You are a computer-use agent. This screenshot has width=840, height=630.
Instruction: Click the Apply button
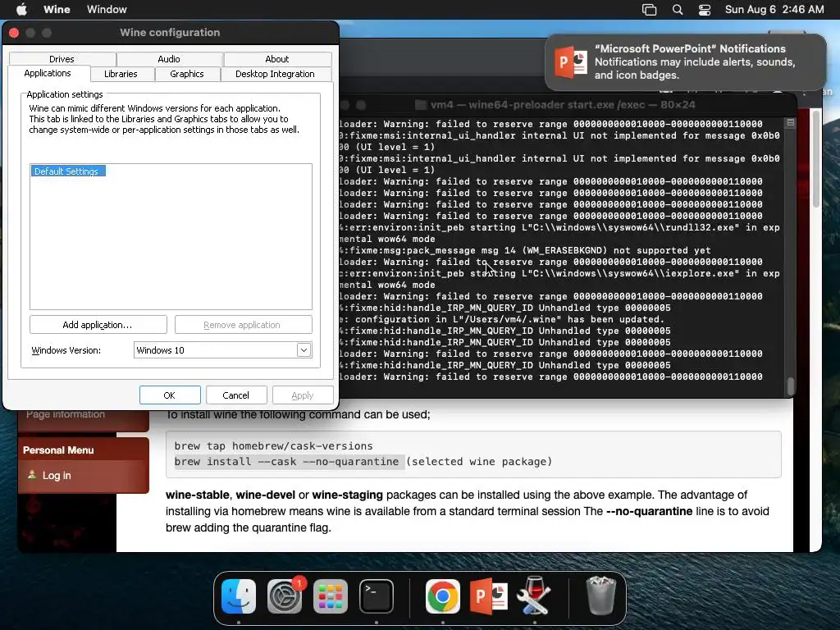point(303,395)
